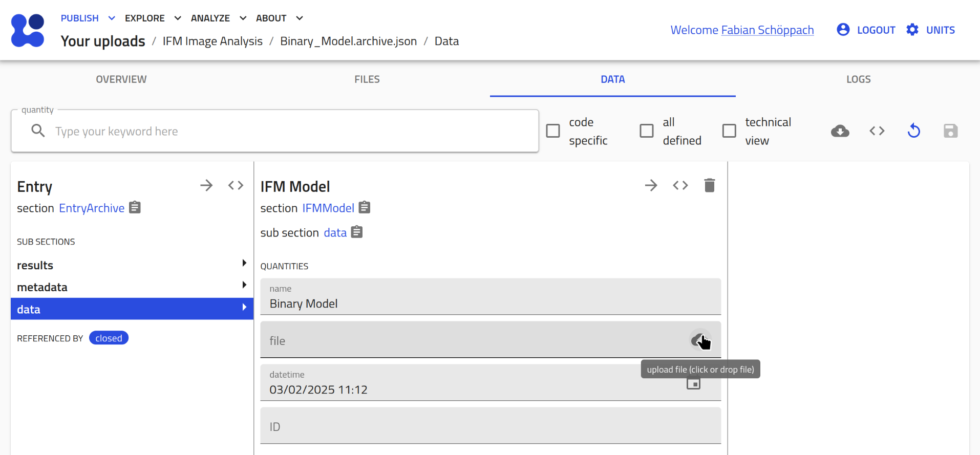Image resolution: width=980 pixels, height=455 pixels.
Task: Click the NOMAD logo icon
Action: (x=28, y=30)
